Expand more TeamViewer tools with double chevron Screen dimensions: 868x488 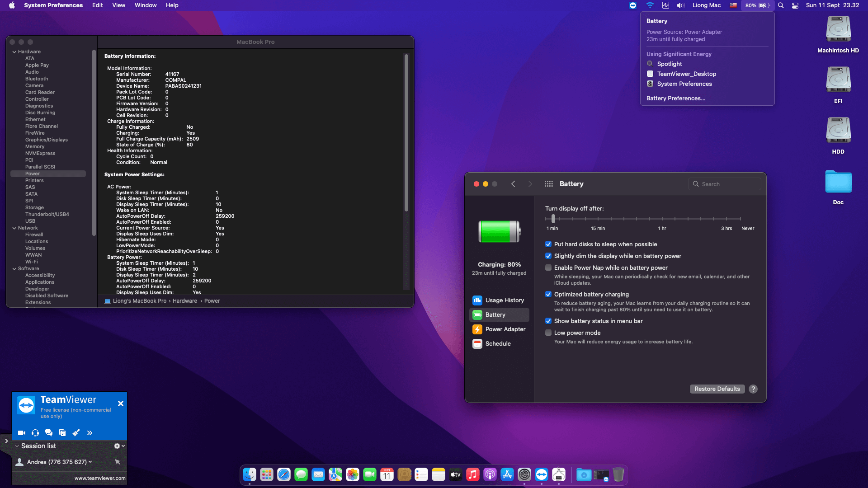90,433
